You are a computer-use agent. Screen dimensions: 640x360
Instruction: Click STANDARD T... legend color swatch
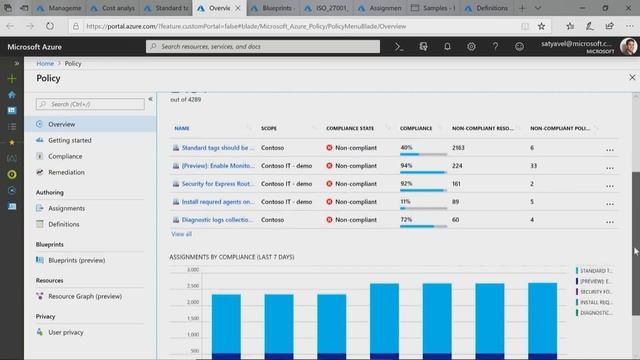tap(577, 271)
